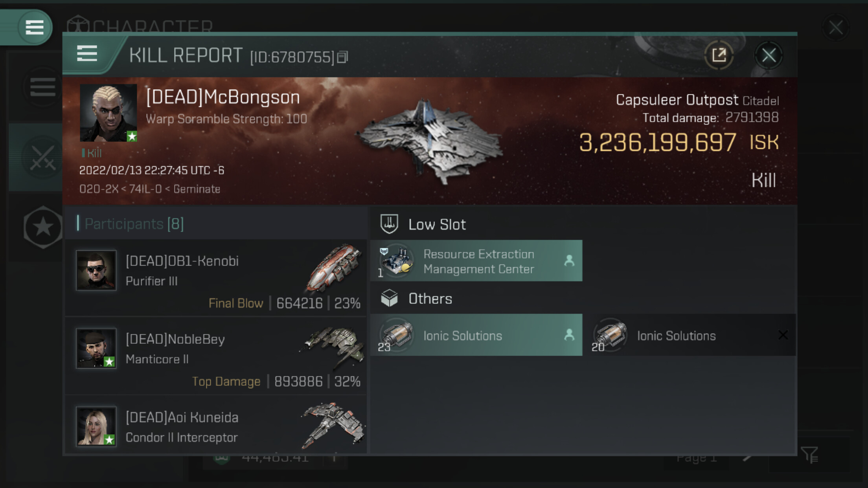Open the crossed swords combat sidebar icon
868x488 pixels.
point(42,158)
